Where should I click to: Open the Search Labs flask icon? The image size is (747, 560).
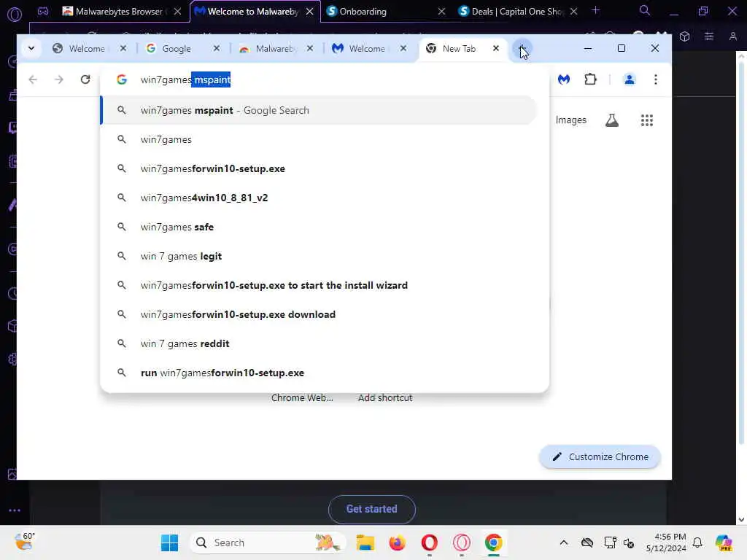[x=612, y=120]
